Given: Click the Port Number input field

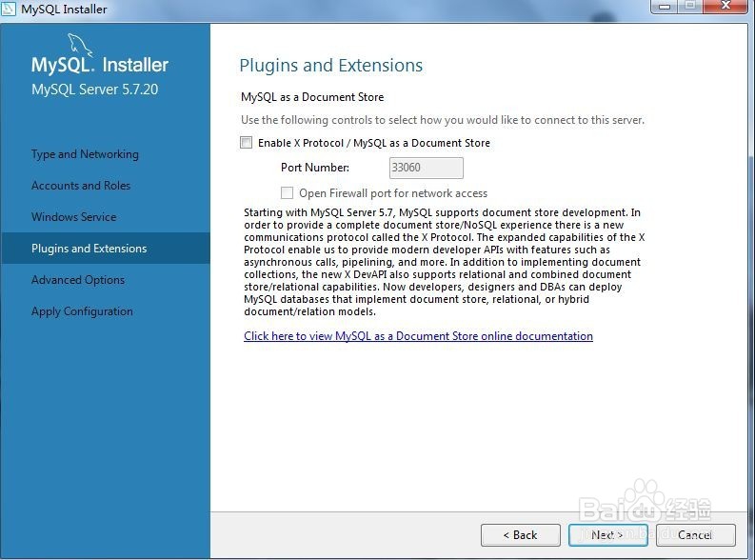Looking at the screenshot, I should click(427, 168).
